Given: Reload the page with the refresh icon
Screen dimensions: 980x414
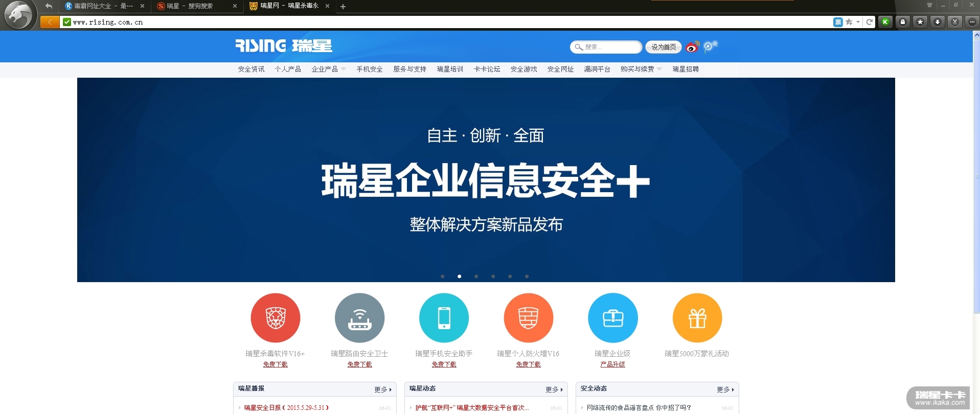Looking at the screenshot, I should point(869,22).
